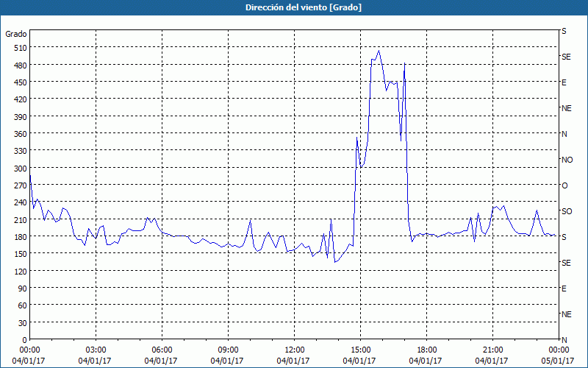Pick the 300 tick label
This screenshot has height=368, width=588.
click(21, 169)
